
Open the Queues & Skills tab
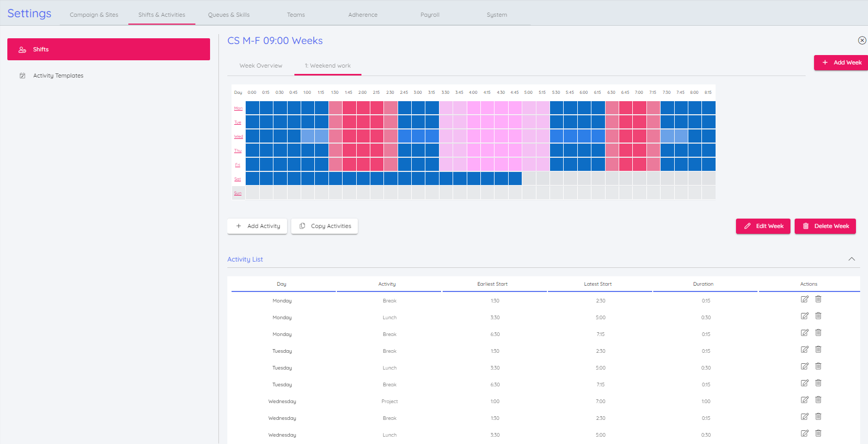229,15
